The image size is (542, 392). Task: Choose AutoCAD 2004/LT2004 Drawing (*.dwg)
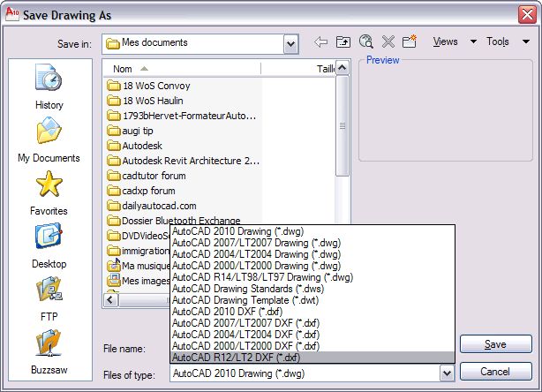pos(312,254)
